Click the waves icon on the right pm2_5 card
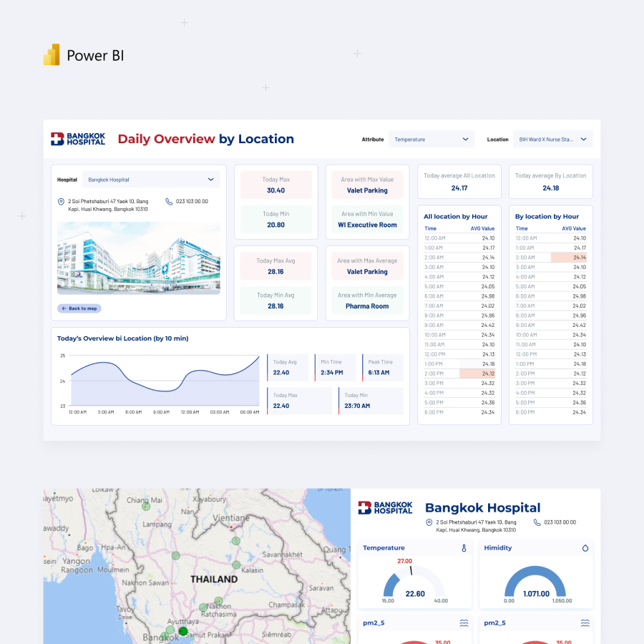 [x=585, y=623]
